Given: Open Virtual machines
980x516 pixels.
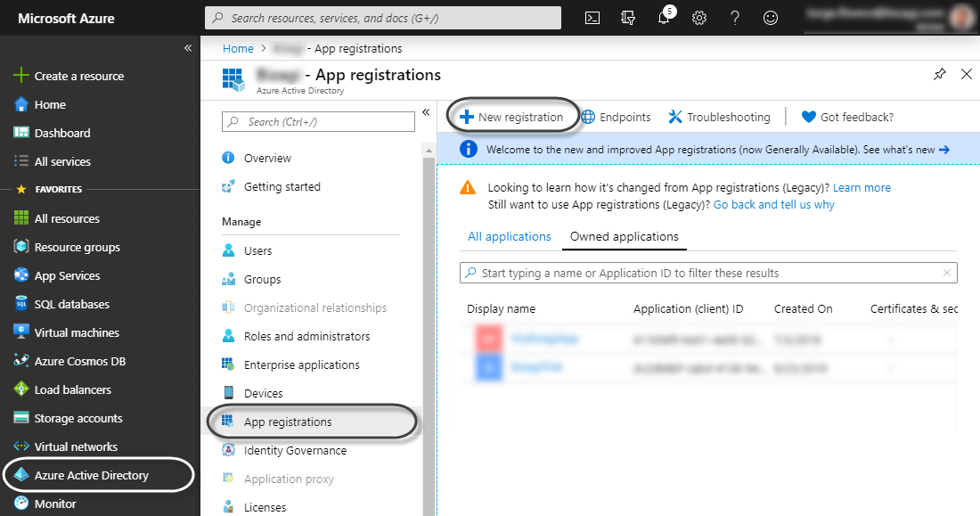Looking at the screenshot, I should coord(66,332).
